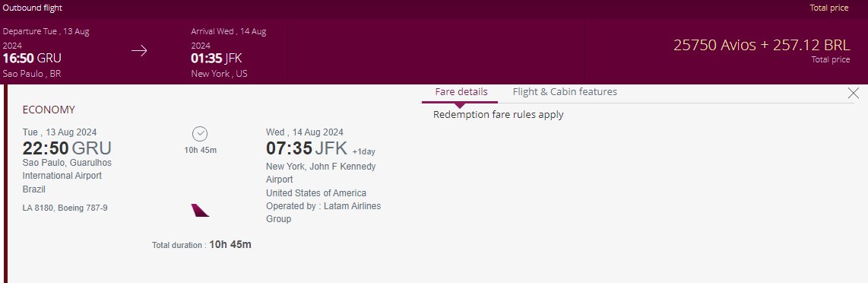The height and width of the screenshot is (283, 868).
Task: Click the ECONOMY cabin heading
Action: [x=49, y=110]
